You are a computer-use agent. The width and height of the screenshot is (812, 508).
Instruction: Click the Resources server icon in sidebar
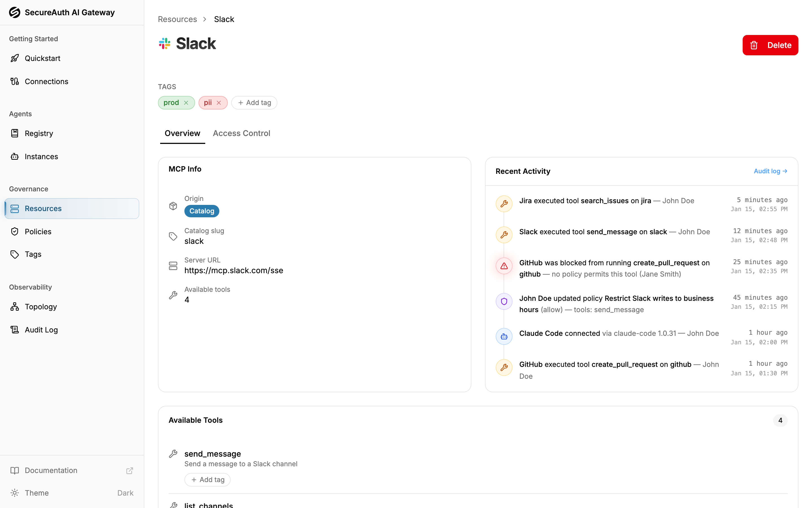click(x=14, y=209)
